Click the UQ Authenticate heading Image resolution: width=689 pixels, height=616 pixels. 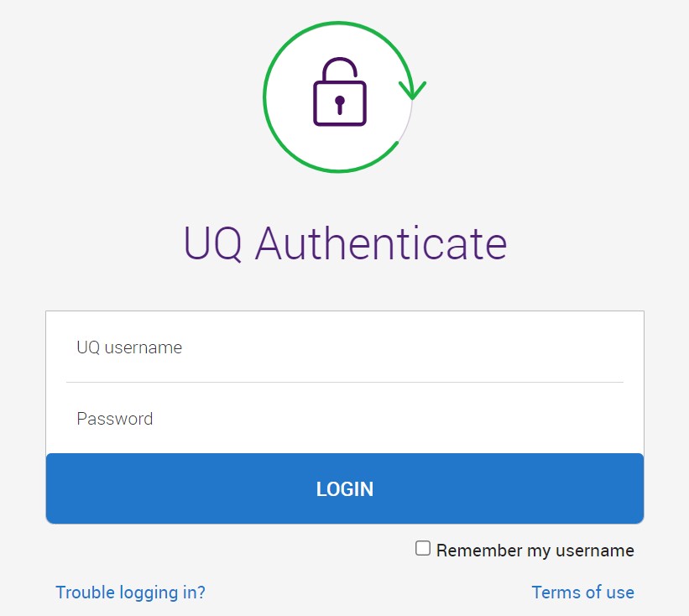pyautogui.click(x=345, y=243)
